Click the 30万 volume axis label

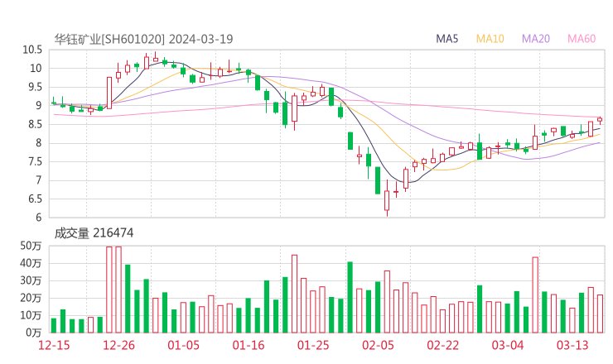point(31,280)
